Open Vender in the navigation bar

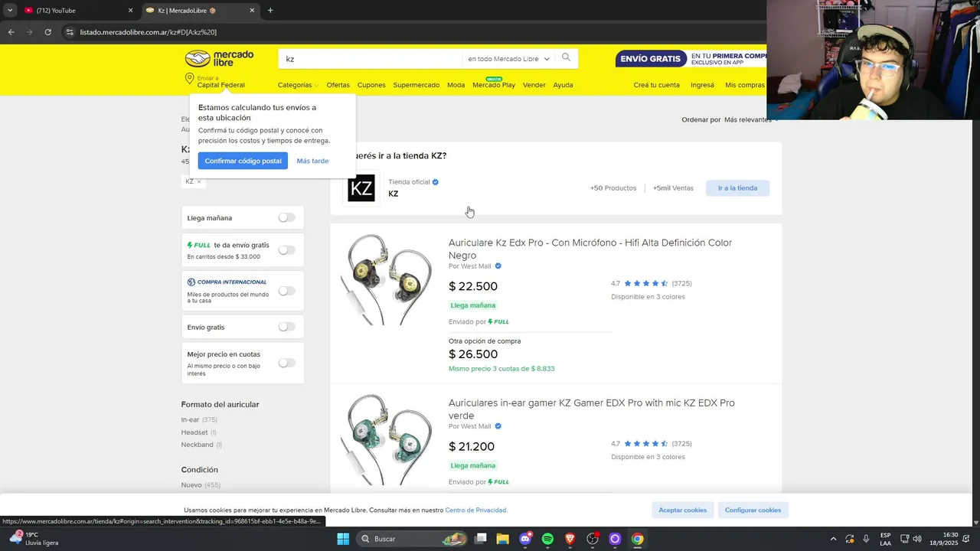[x=534, y=85]
